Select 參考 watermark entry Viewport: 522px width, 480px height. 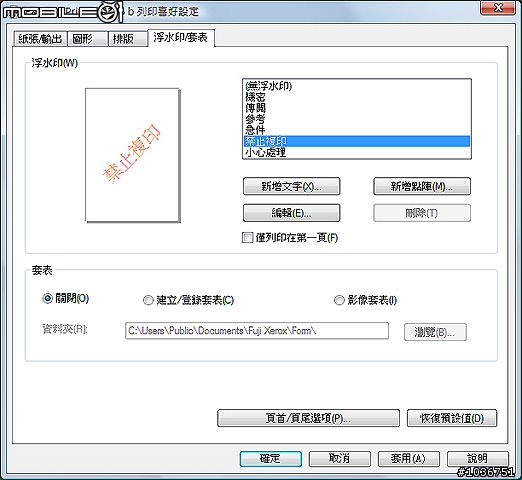[x=357, y=119]
